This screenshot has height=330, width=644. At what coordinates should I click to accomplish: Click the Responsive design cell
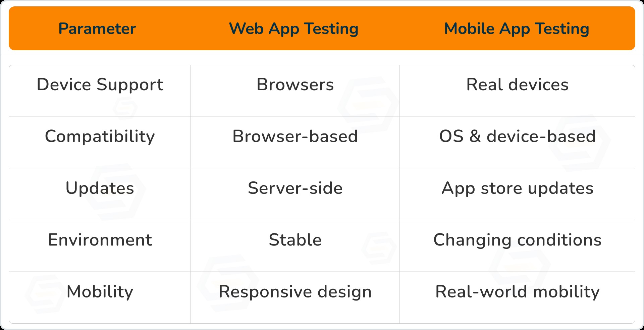click(295, 292)
